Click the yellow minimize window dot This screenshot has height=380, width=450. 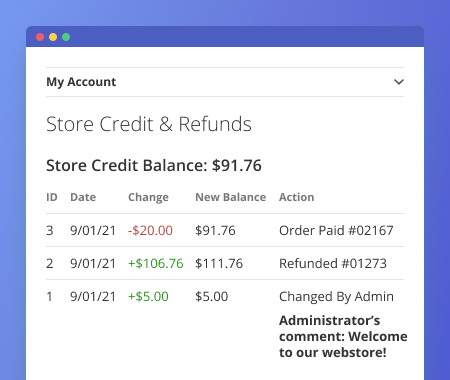pyautogui.click(x=53, y=37)
